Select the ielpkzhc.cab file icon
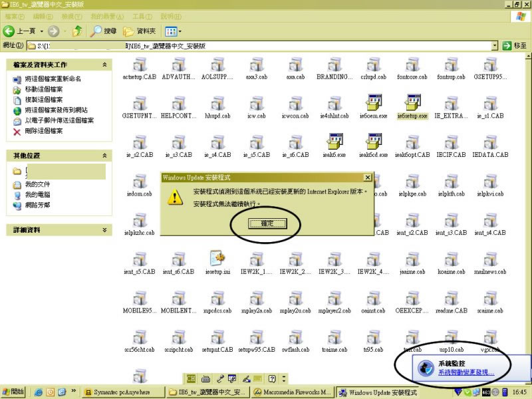Image resolution: width=532 pixels, height=399 pixels. (140, 220)
